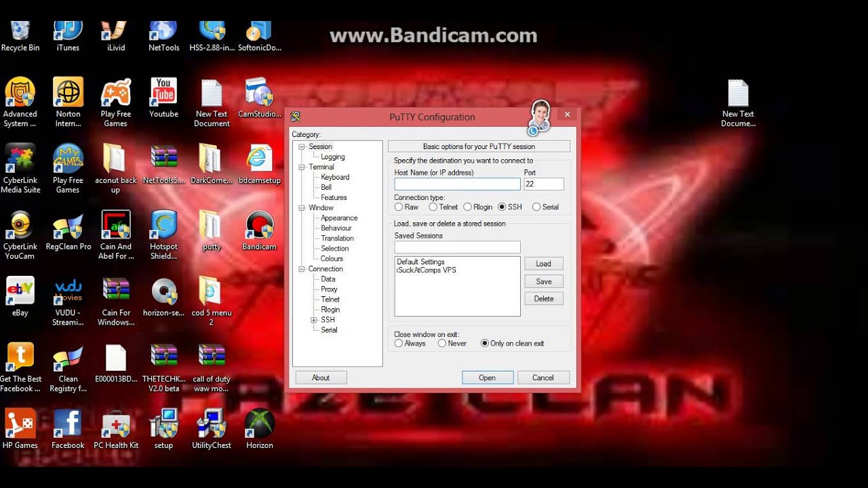Collapse the Terminal tree node
868x488 pixels.
[302, 167]
